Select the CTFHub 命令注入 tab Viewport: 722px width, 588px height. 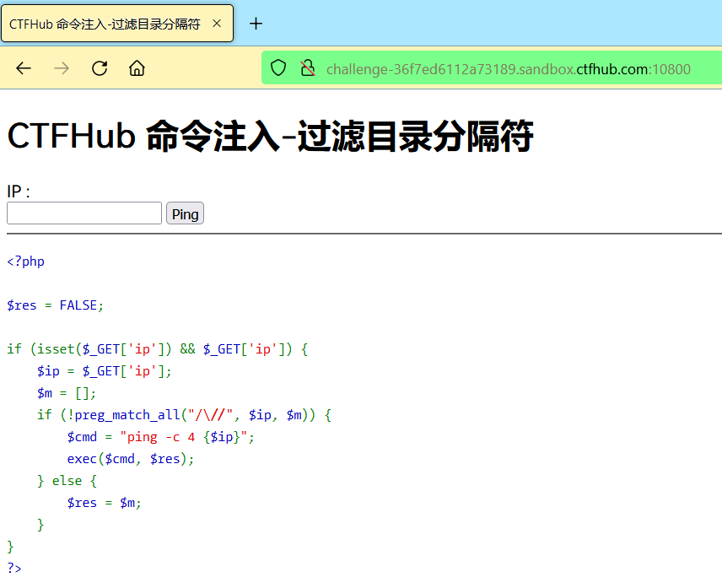(x=117, y=24)
